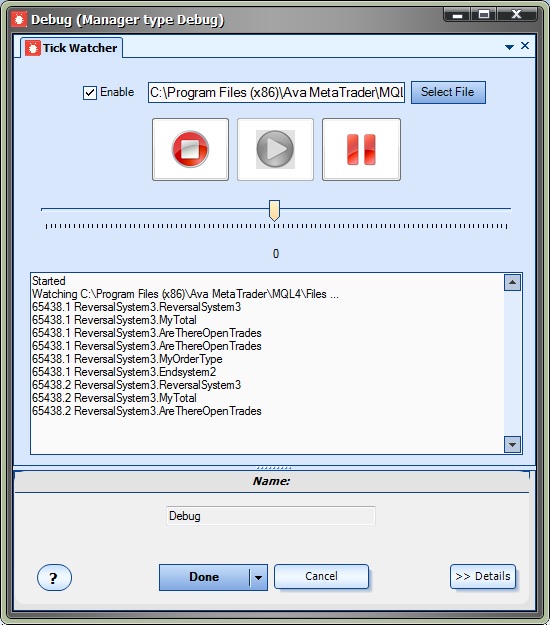The image size is (550, 625).
Task: Click the question mark help button
Action: [54, 578]
